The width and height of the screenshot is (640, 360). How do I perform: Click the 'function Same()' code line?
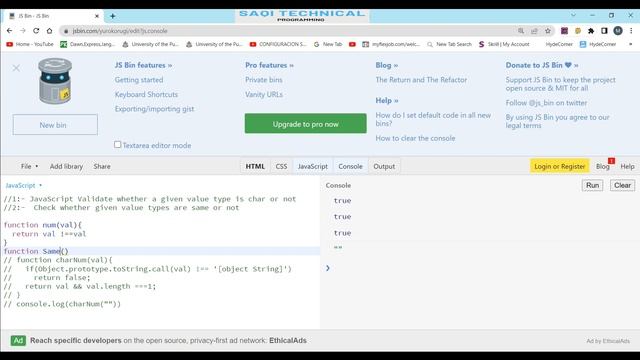pyautogui.click(x=160, y=251)
